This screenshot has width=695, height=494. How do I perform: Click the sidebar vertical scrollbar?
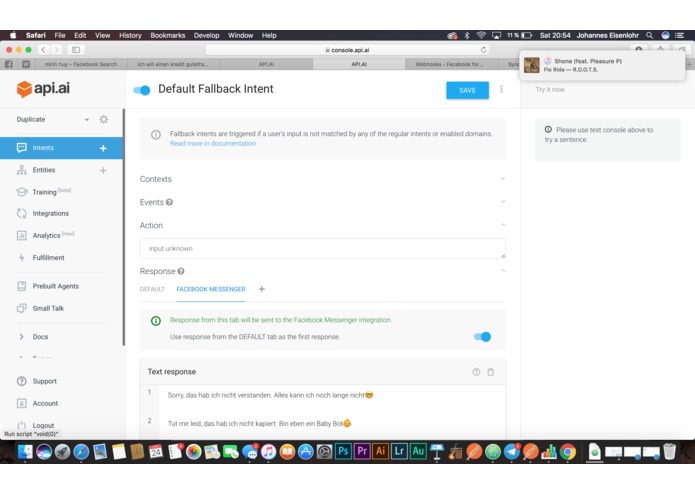124,227
